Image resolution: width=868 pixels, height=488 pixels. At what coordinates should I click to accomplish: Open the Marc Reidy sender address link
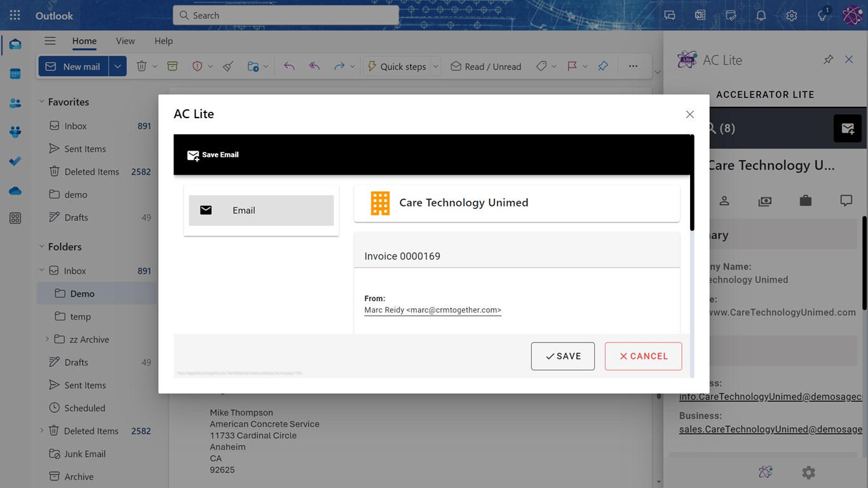click(x=433, y=310)
